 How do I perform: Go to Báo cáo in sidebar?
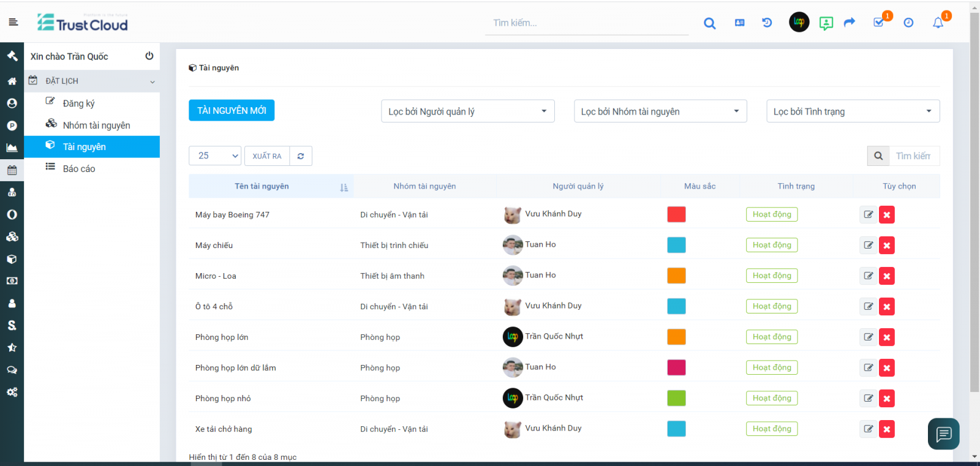pyautogui.click(x=79, y=169)
